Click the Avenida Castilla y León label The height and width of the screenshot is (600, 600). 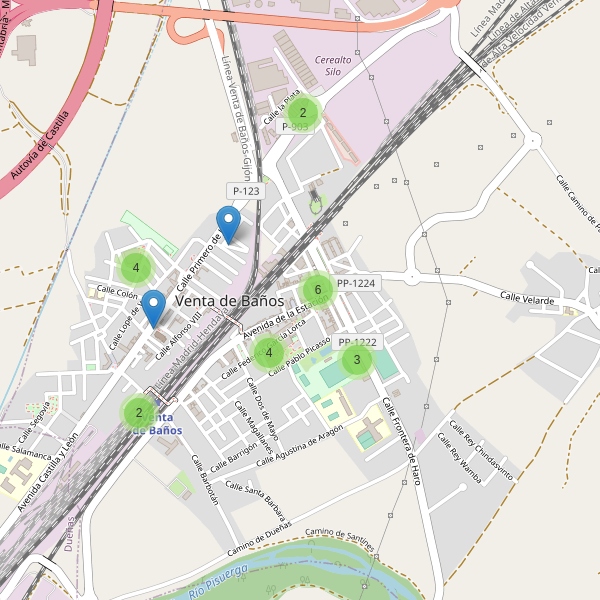click(48, 472)
